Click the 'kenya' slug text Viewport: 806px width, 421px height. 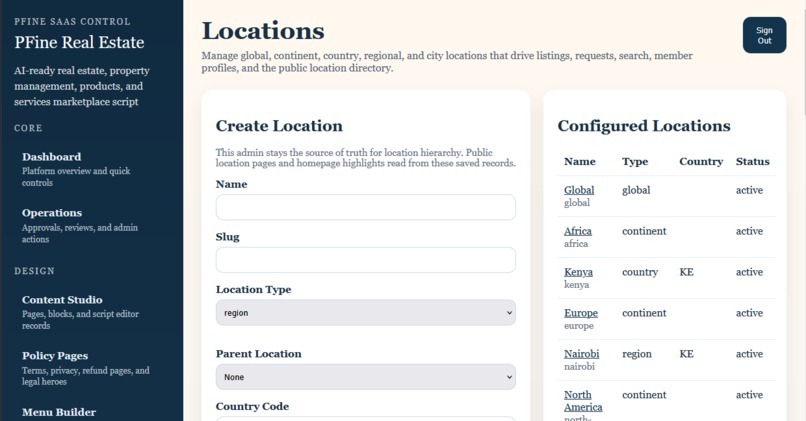[576, 285]
